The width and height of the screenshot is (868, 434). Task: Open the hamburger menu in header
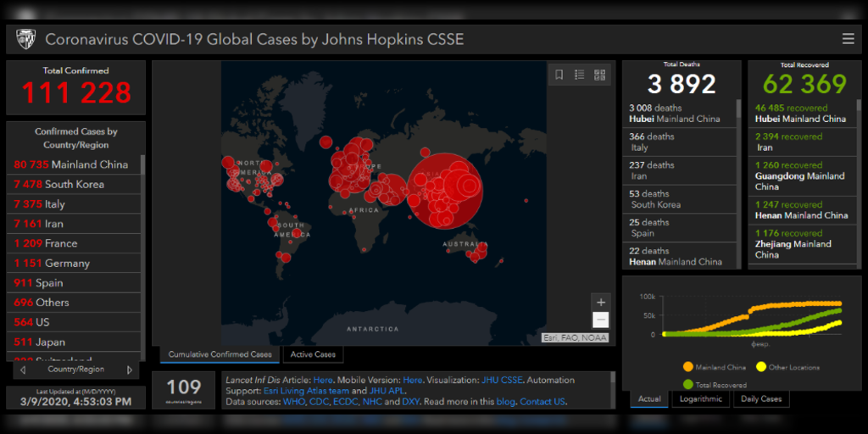848,39
